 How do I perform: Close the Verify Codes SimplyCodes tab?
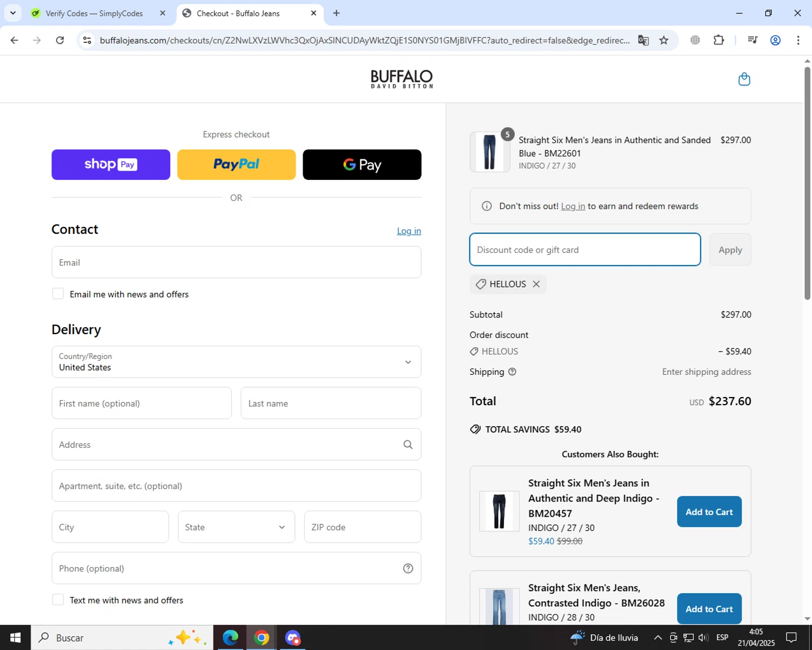pyautogui.click(x=162, y=13)
